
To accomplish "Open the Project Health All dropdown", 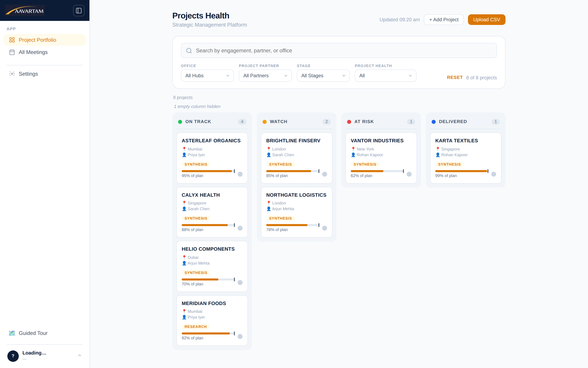I will pos(385,76).
